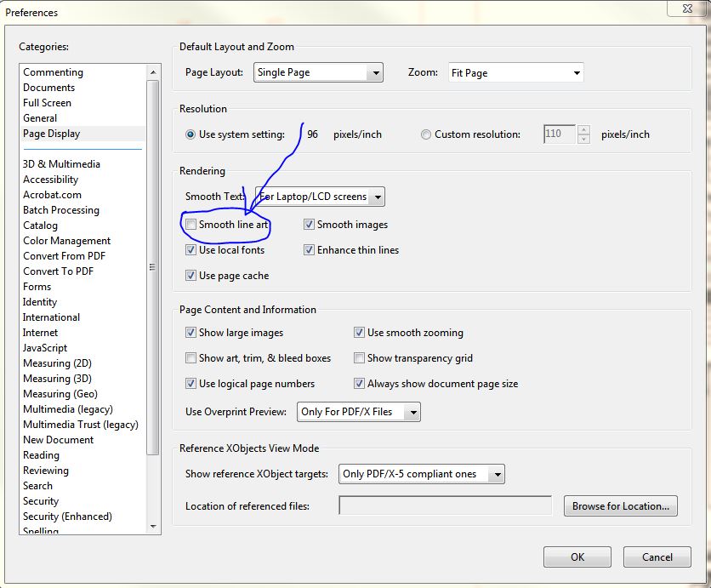Select the Color Management category
The image size is (711, 588).
(x=66, y=240)
